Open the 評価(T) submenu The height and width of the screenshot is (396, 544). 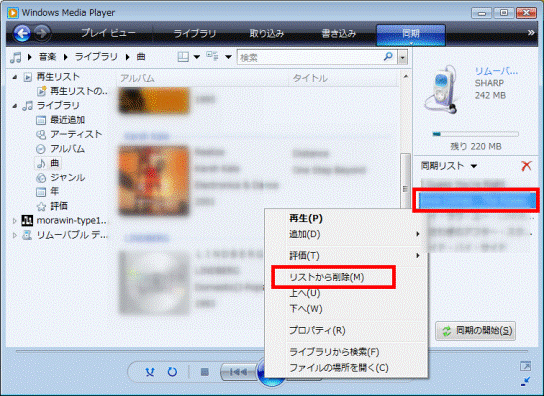(x=346, y=256)
